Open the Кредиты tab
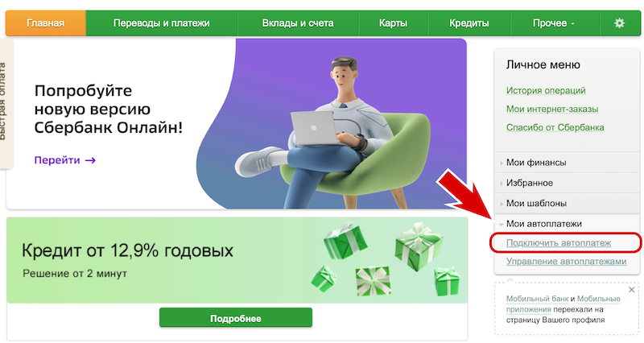644x343 pixels. (x=469, y=23)
